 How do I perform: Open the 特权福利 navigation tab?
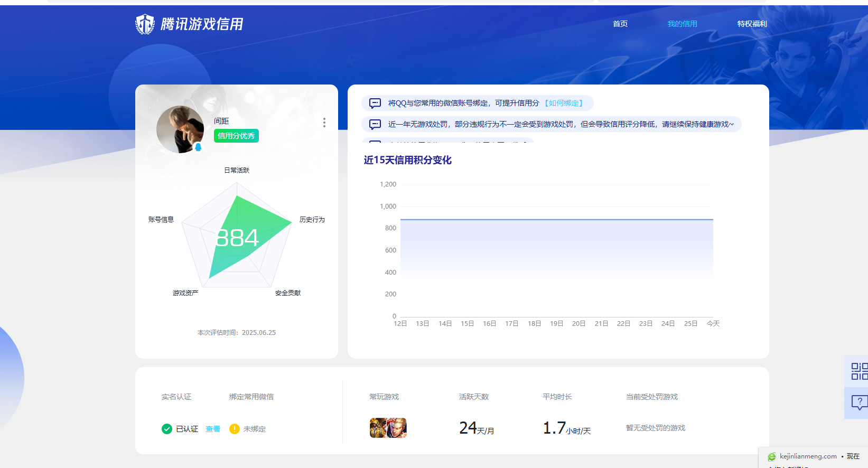[x=752, y=24]
